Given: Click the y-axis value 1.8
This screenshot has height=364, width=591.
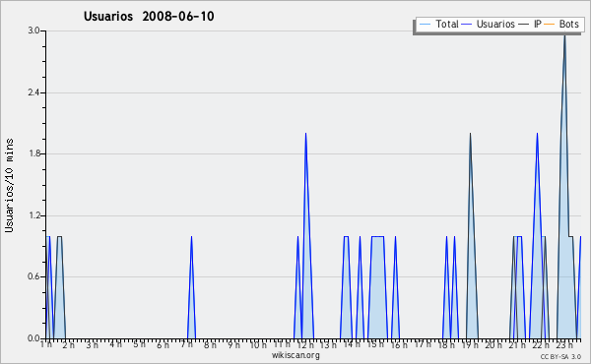Looking at the screenshot, I should pyautogui.click(x=33, y=153).
